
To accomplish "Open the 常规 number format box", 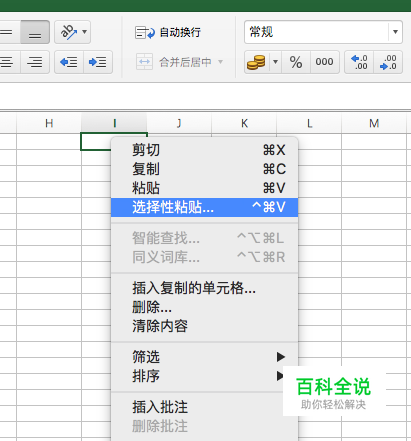I will [323, 32].
